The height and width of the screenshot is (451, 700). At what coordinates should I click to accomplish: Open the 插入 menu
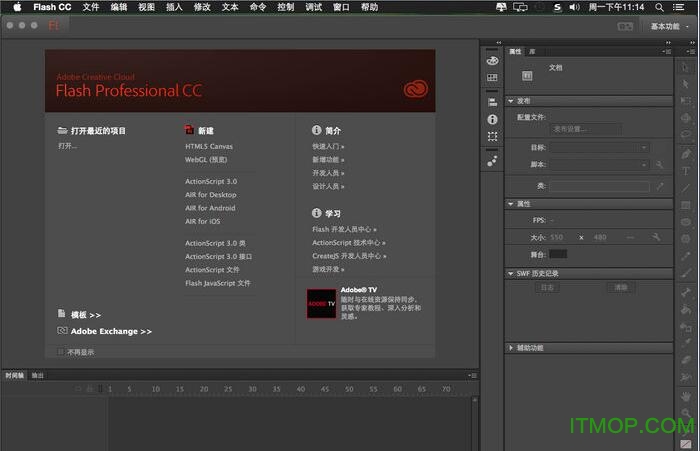[x=174, y=7]
